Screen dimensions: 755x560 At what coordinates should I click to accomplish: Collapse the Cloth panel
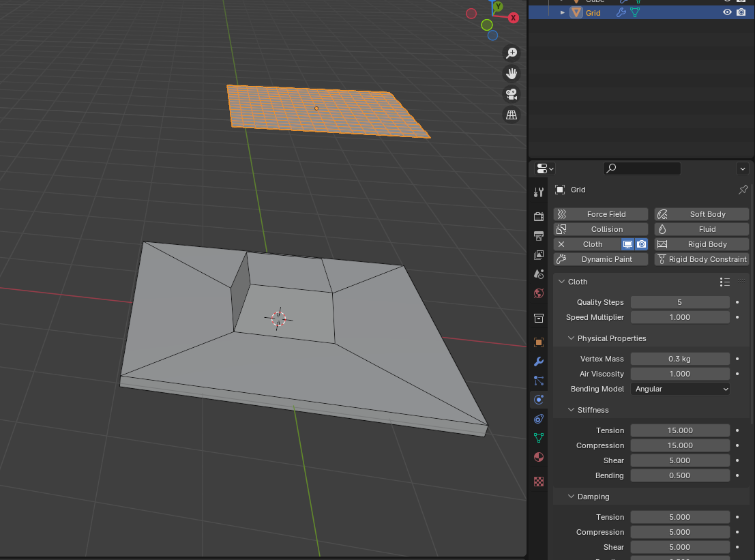click(561, 282)
